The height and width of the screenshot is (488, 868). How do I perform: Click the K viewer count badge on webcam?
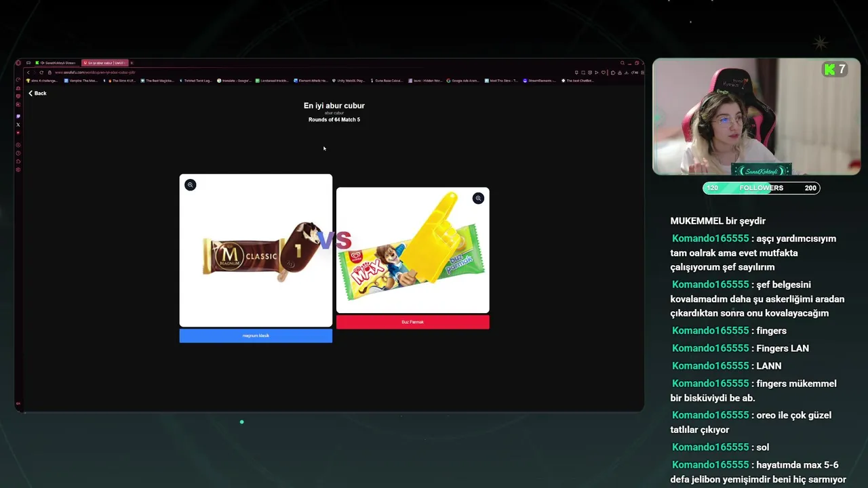(x=835, y=69)
